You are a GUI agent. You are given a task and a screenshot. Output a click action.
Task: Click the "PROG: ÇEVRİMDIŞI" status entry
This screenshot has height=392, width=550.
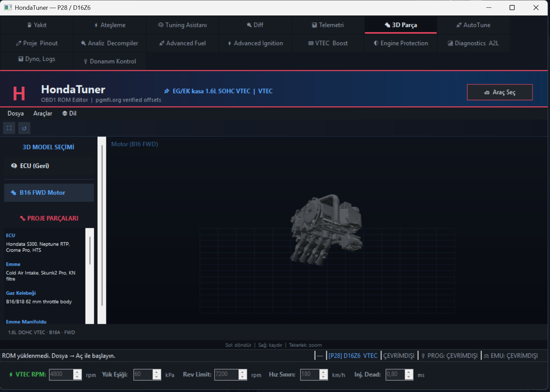tap(449, 356)
